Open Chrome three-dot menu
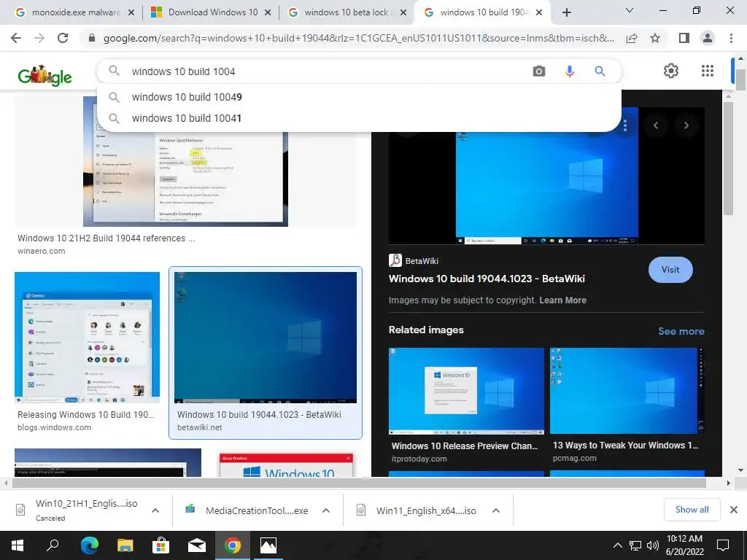747x560 pixels. (x=731, y=38)
